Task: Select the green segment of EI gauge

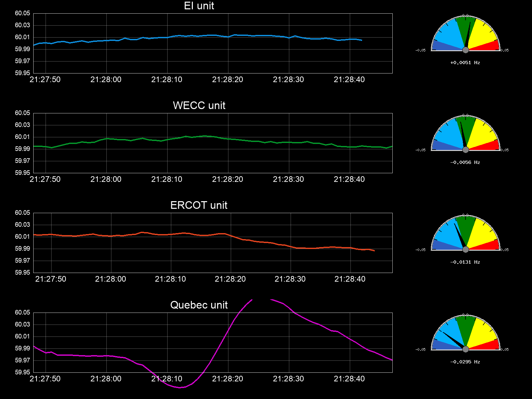Action: [x=463, y=28]
